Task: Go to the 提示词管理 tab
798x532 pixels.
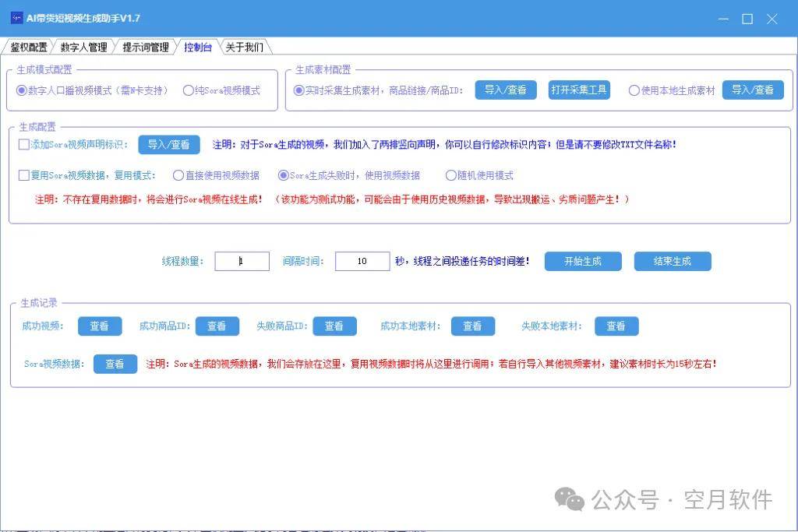Action: [x=145, y=47]
